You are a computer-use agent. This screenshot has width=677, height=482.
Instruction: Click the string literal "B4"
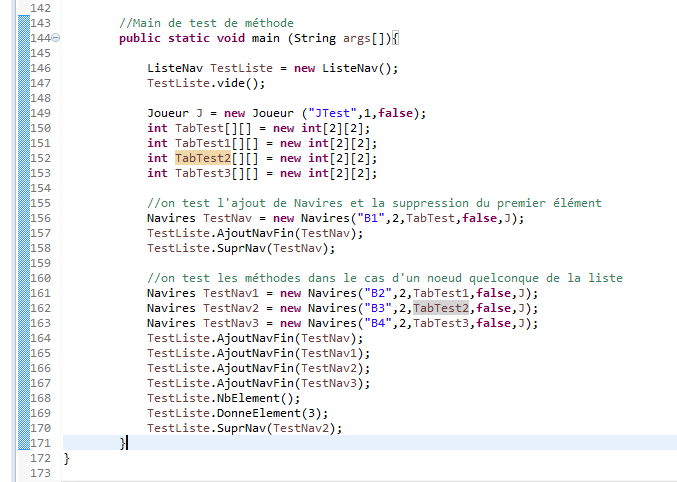tap(378, 323)
